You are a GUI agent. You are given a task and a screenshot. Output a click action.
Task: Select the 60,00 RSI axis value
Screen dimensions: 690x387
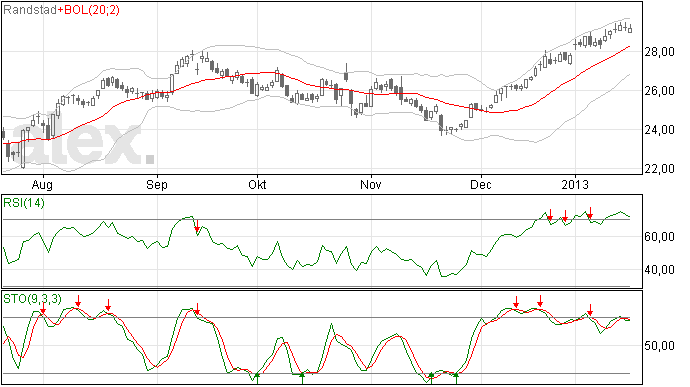click(x=659, y=237)
